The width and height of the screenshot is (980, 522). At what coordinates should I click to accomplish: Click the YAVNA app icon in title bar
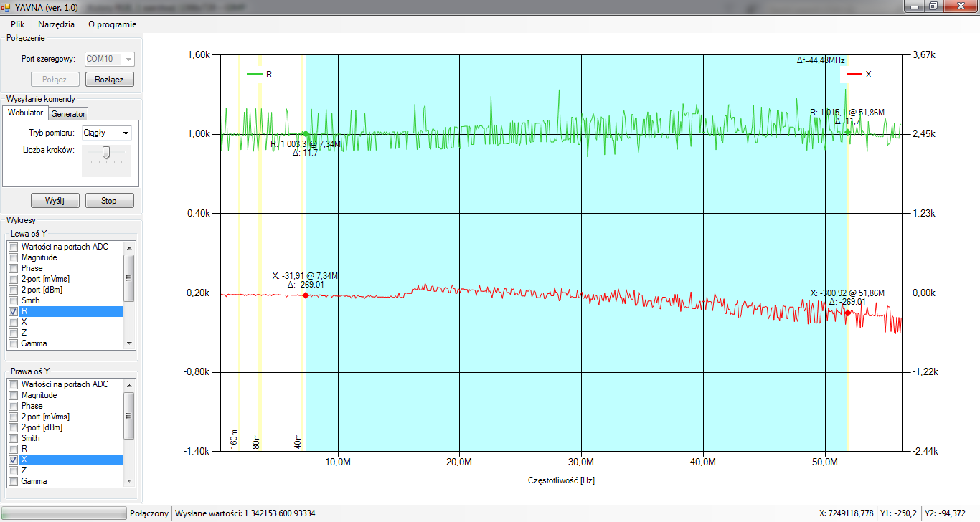6,6
